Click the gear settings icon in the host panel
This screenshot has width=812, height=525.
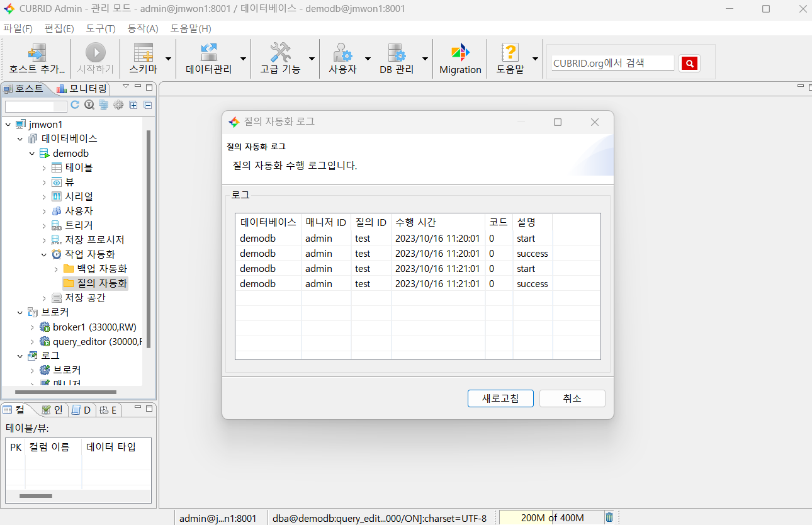118,105
